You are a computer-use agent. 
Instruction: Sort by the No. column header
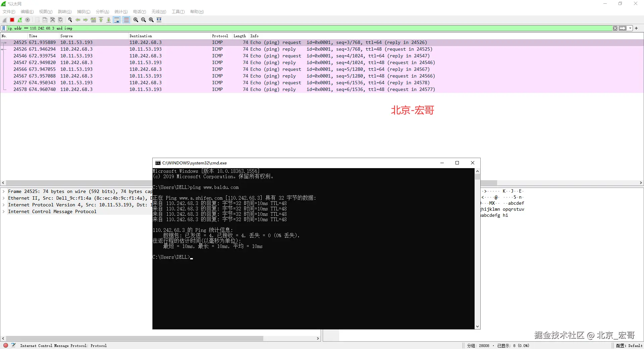[x=14, y=36]
